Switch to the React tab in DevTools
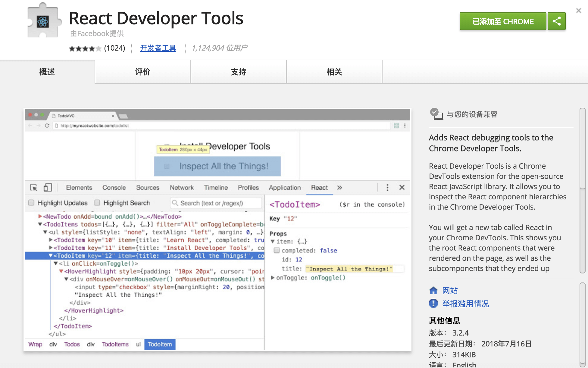 tap(319, 187)
